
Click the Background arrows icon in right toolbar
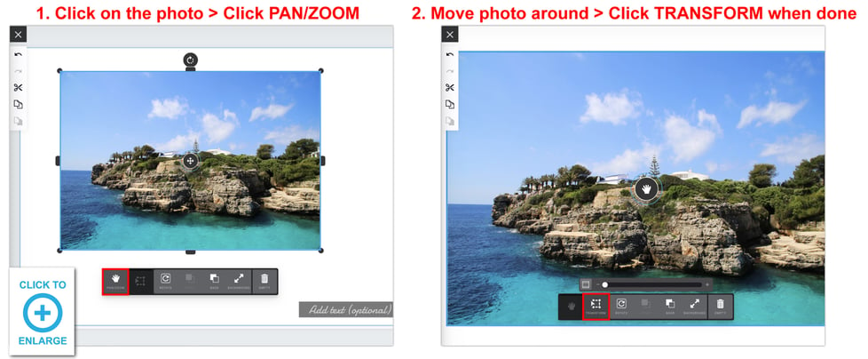pyautogui.click(x=695, y=307)
